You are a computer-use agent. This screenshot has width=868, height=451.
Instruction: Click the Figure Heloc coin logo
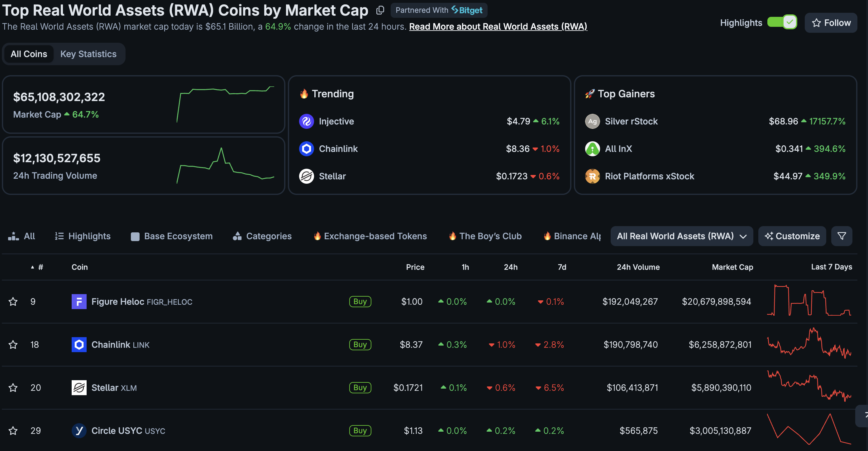coord(79,302)
